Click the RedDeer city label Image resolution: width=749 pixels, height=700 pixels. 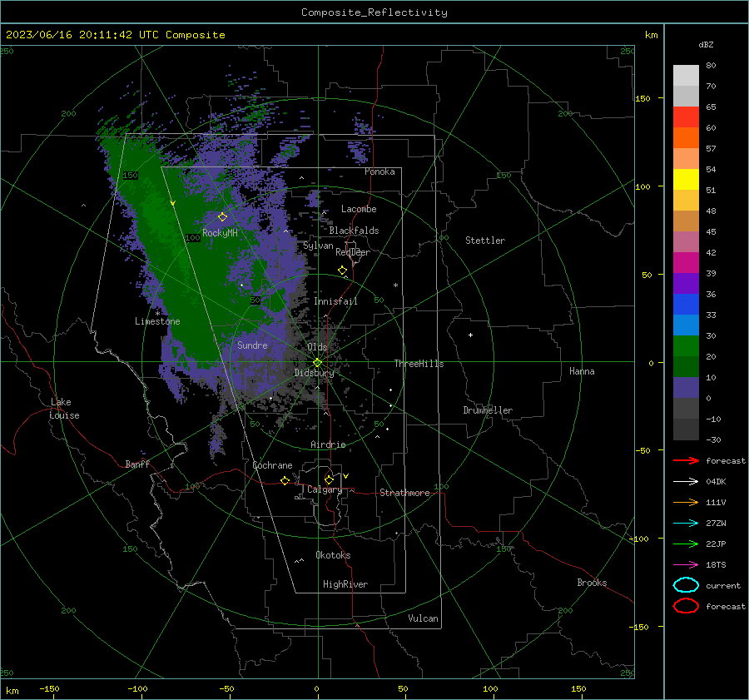tap(353, 252)
